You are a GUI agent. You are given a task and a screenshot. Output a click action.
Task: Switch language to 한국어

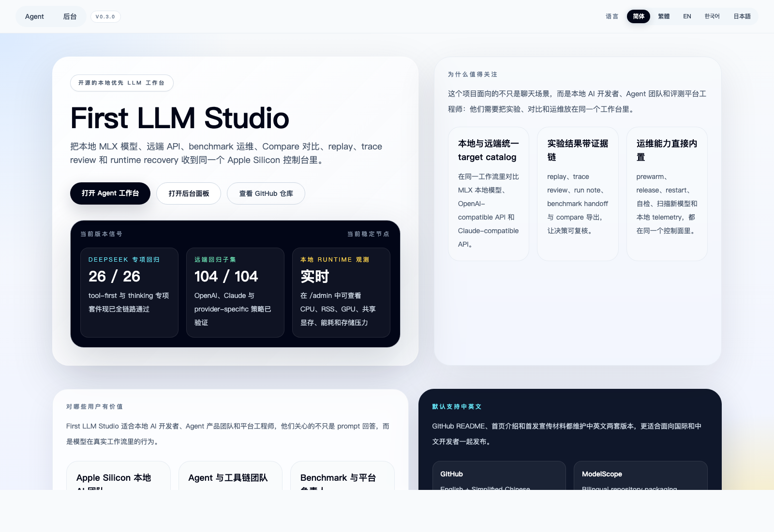(712, 16)
